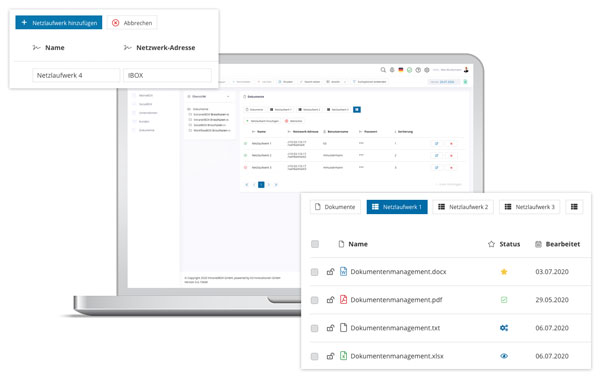
Task: Open the file Dokumentenmanagement.txt
Action: tap(395, 328)
